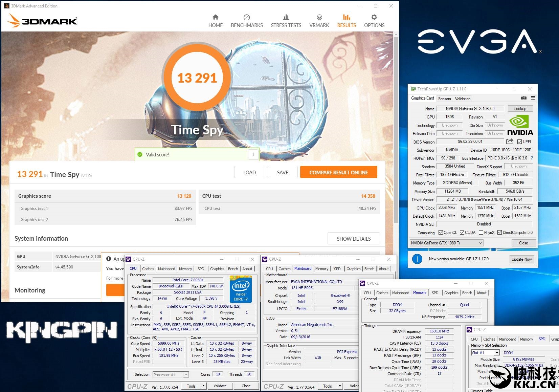Viewport: 559px width, 392px height.
Task: Select the SPD tab in the CPU-Z Memory window
Action: pyautogui.click(x=435, y=293)
